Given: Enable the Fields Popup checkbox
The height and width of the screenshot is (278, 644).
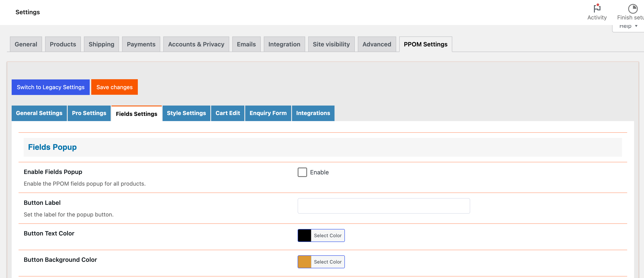Looking at the screenshot, I should [302, 172].
